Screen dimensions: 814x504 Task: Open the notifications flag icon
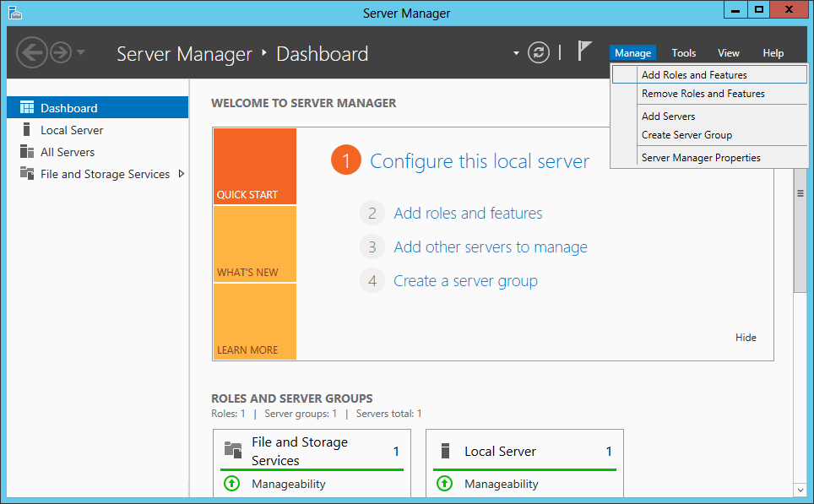584,51
